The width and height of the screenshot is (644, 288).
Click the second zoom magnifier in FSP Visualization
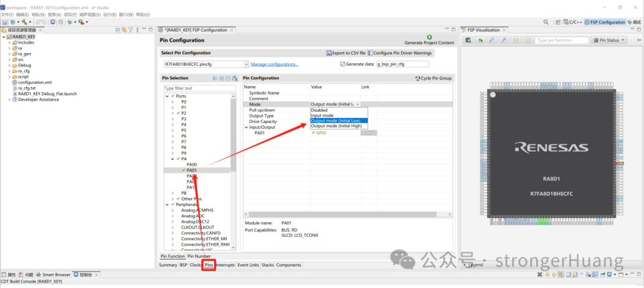click(504, 40)
